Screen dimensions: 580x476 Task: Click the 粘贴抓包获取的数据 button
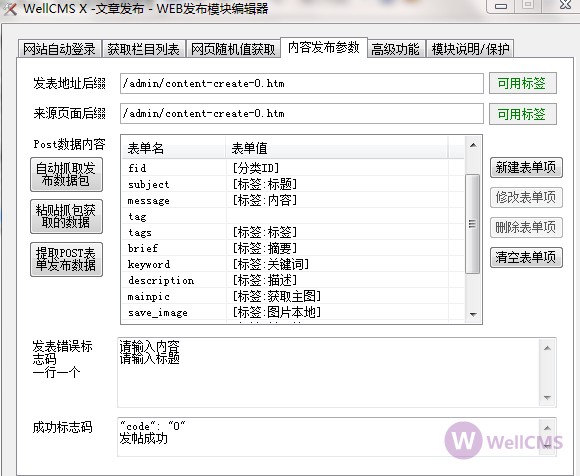66,216
